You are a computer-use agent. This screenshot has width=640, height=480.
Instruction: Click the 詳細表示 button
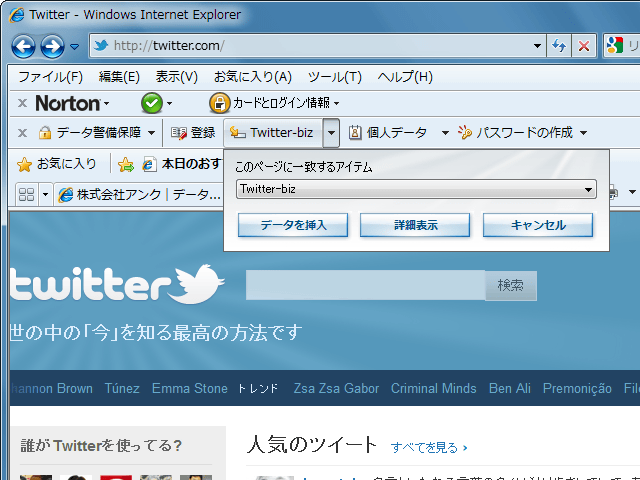[x=415, y=225]
